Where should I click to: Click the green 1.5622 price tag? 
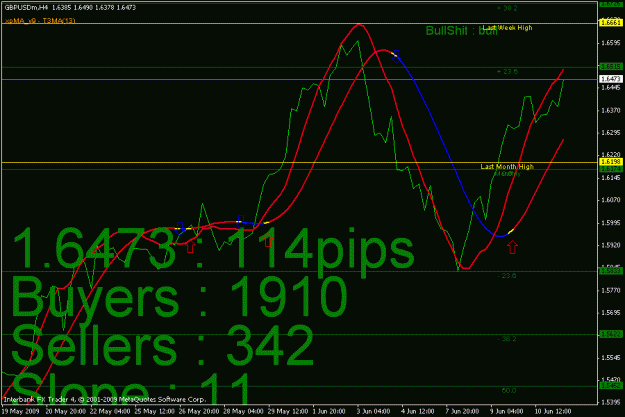(x=611, y=334)
